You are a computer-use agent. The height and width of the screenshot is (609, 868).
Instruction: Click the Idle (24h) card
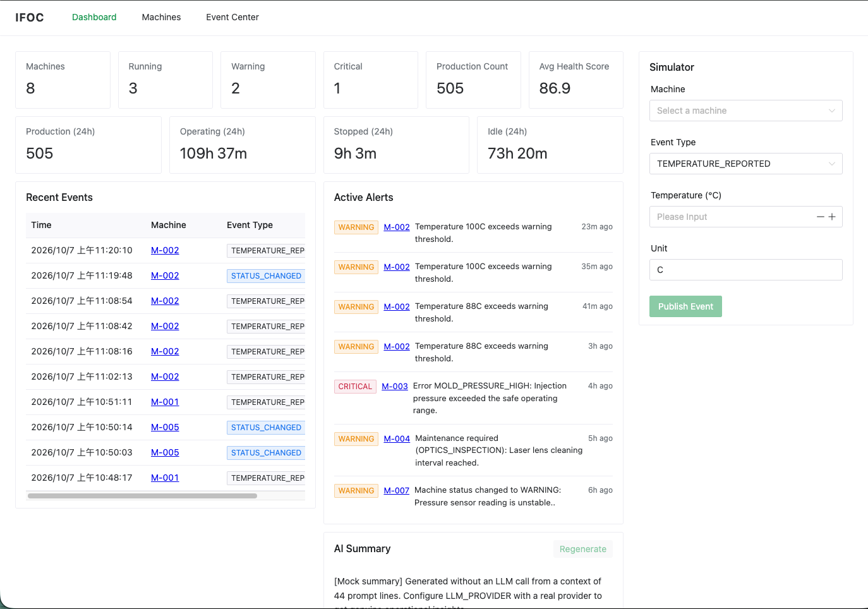pyautogui.click(x=550, y=145)
